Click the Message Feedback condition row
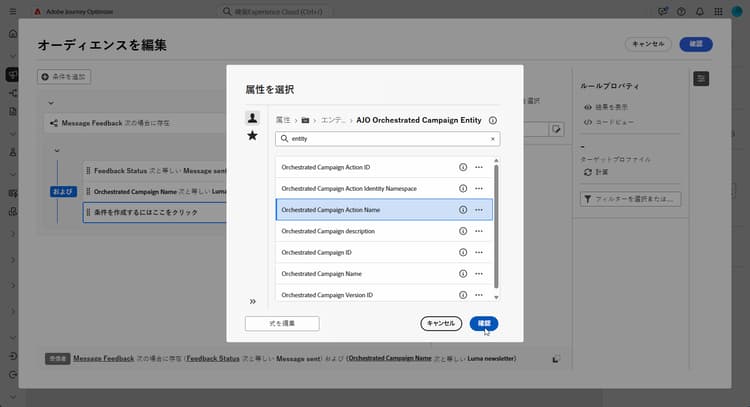The width and height of the screenshot is (750, 407). coord(136,123)
